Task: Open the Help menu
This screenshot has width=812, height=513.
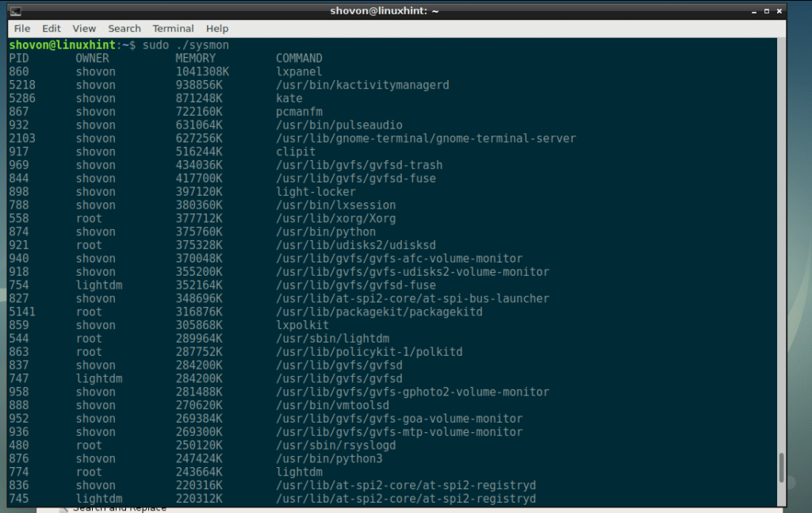Action: pyautogui.click(x=217, y=29)
